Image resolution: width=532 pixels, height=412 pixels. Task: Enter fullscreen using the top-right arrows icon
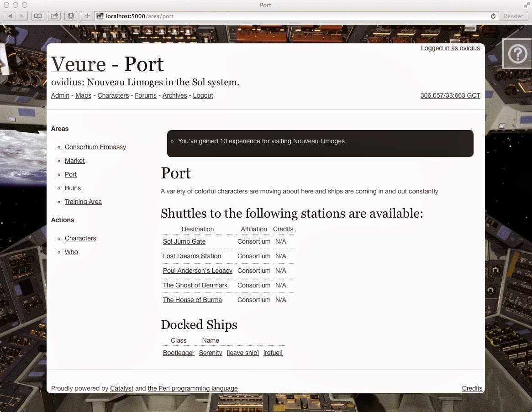(526, 5)
